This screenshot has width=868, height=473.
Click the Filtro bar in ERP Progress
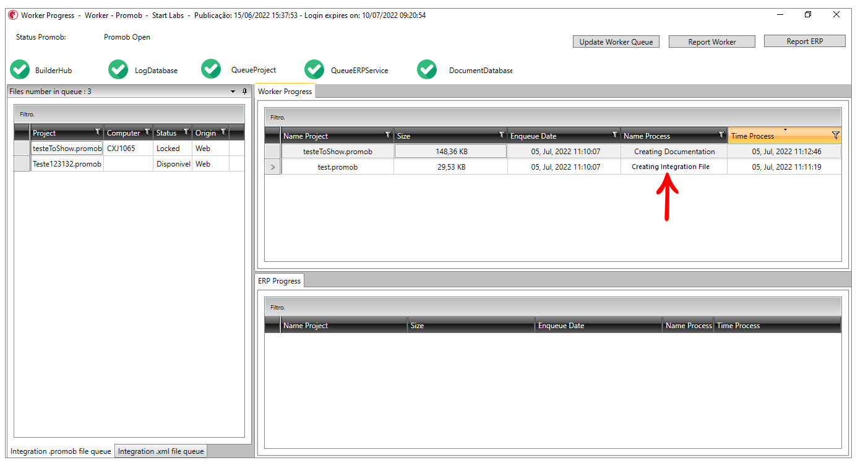coord(553,307)
